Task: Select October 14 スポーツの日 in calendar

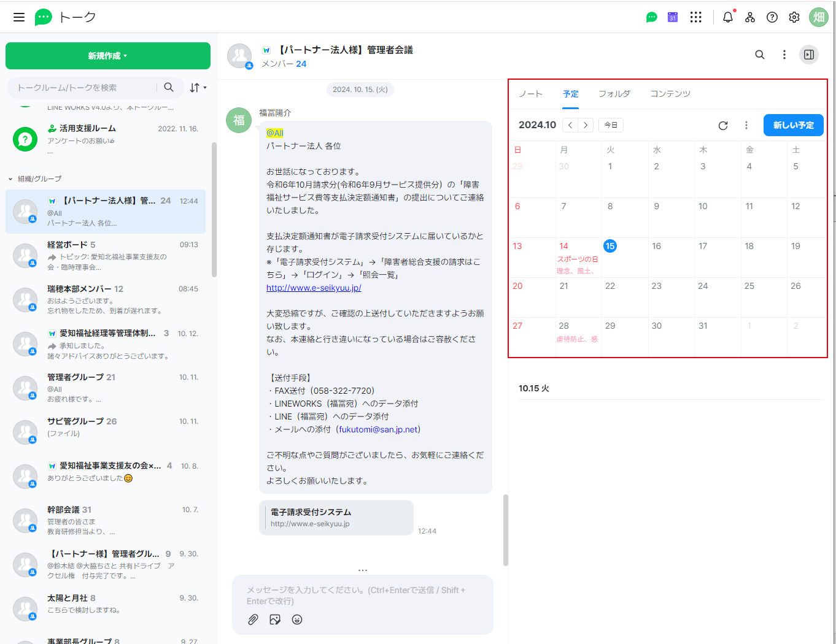Action: pyautogui.click(x=578, y=258)
